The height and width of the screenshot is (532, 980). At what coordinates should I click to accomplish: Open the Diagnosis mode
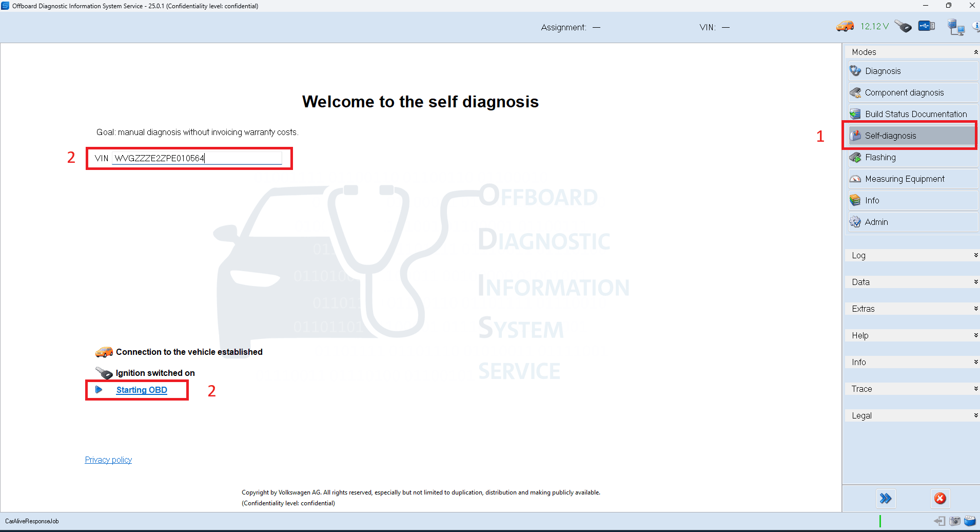click(912, 71)
